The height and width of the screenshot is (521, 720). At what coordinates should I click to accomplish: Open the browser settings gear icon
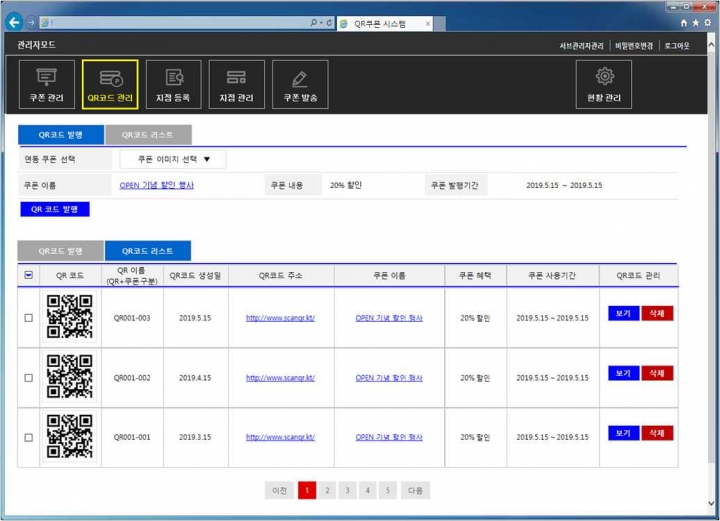coord(708,23)
